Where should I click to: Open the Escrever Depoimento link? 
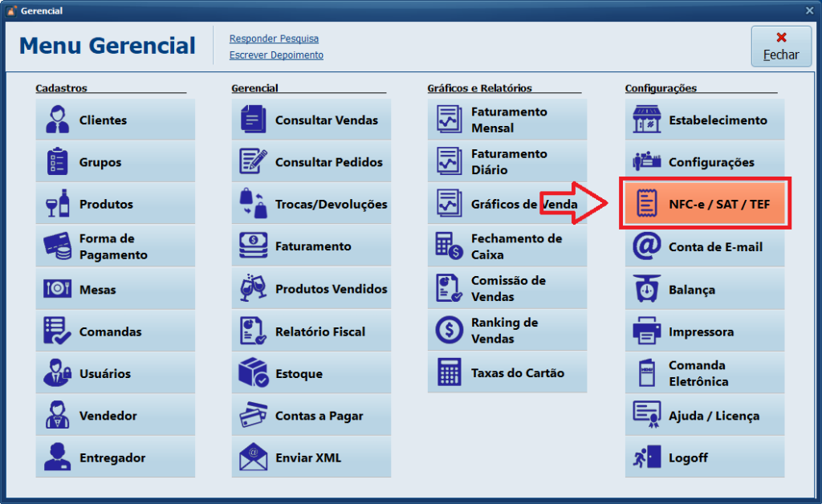click(276, 55)
